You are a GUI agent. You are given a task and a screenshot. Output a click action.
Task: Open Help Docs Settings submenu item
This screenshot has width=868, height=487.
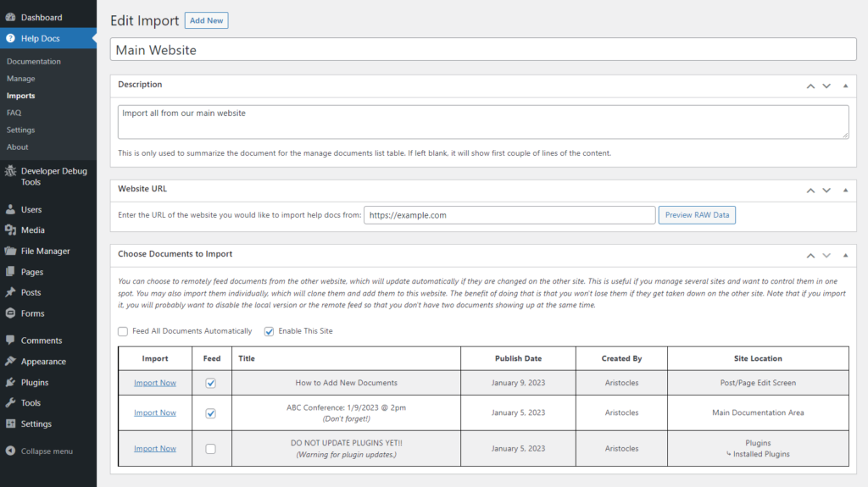pos(21,130)
